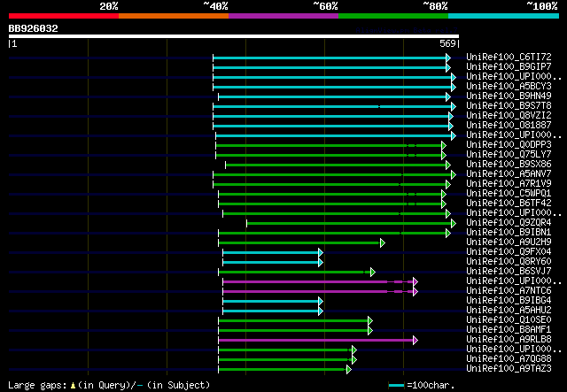Select the UniRef100_A7R1V9 subject label
This screenshot has width=567, height=392.
point(509,184)
